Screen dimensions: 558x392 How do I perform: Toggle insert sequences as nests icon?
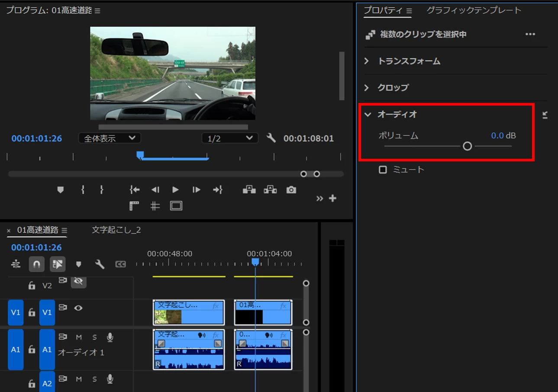point(16,264)
